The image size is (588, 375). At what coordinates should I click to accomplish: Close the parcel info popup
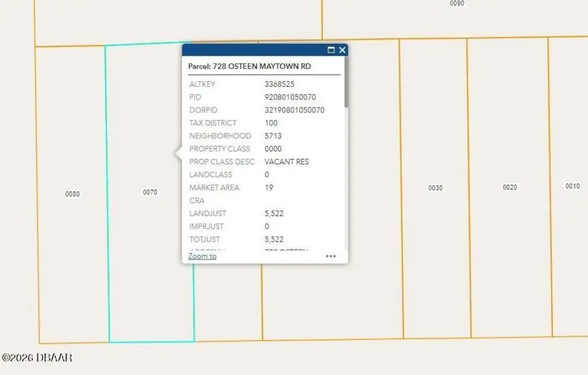point(342,50)
